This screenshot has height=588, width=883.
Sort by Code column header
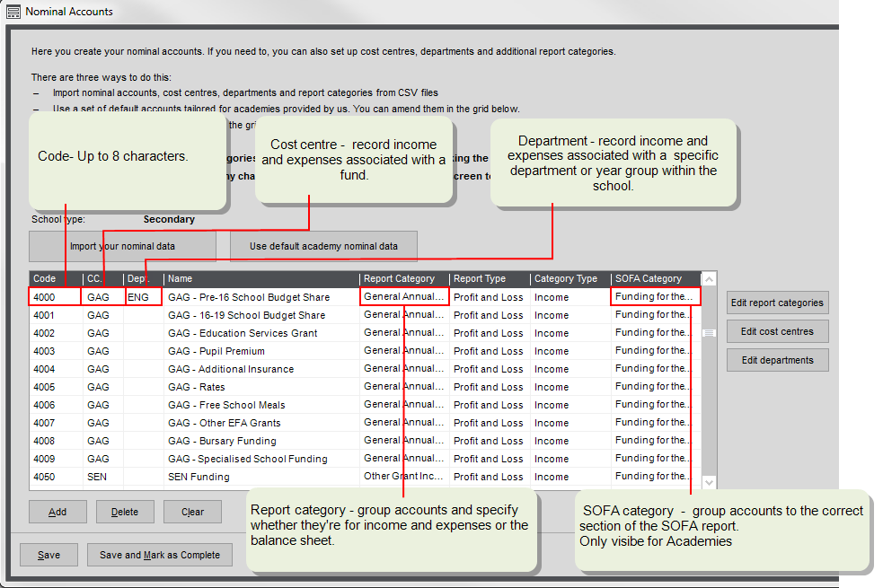pyautogui.click(x=56, y=278)
